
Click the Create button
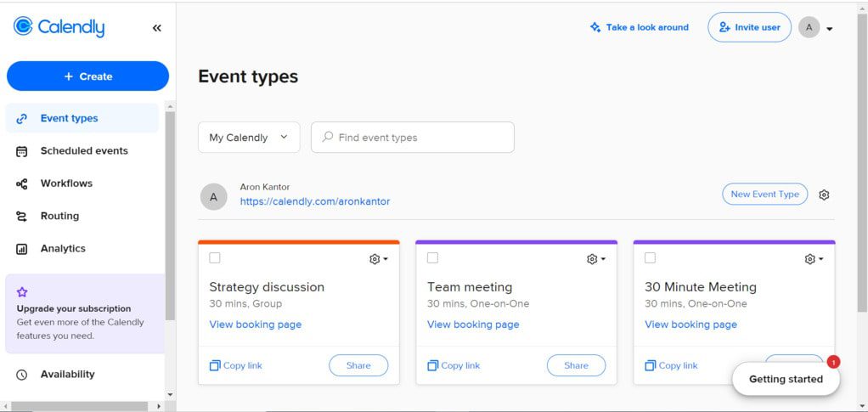click(87, 76)
